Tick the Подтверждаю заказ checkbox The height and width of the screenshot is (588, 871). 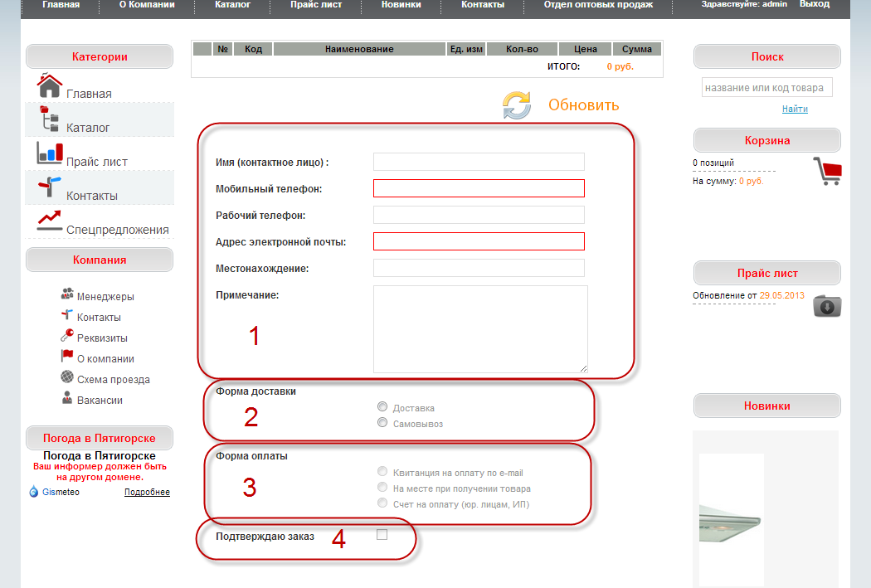pyautogui.click(x=382, y=535)
